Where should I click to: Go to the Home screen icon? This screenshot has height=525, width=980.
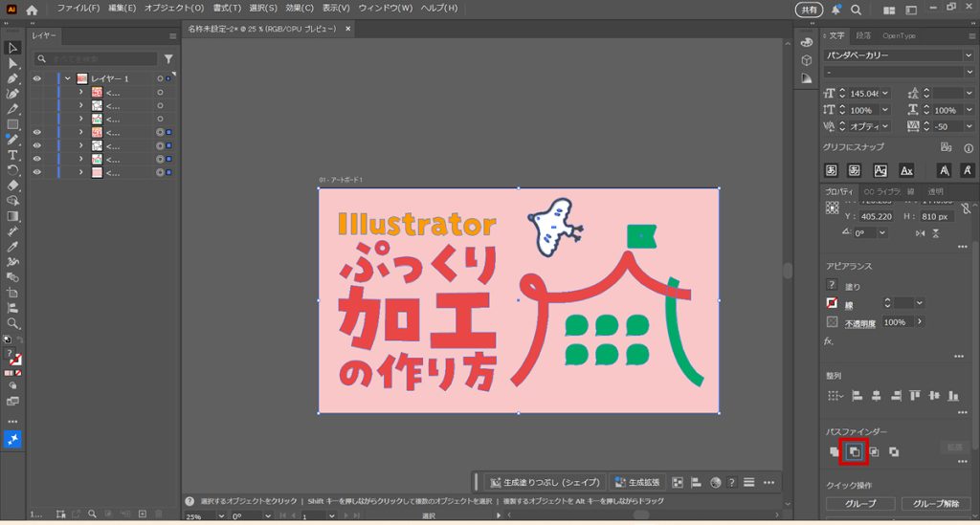[32, 10]
